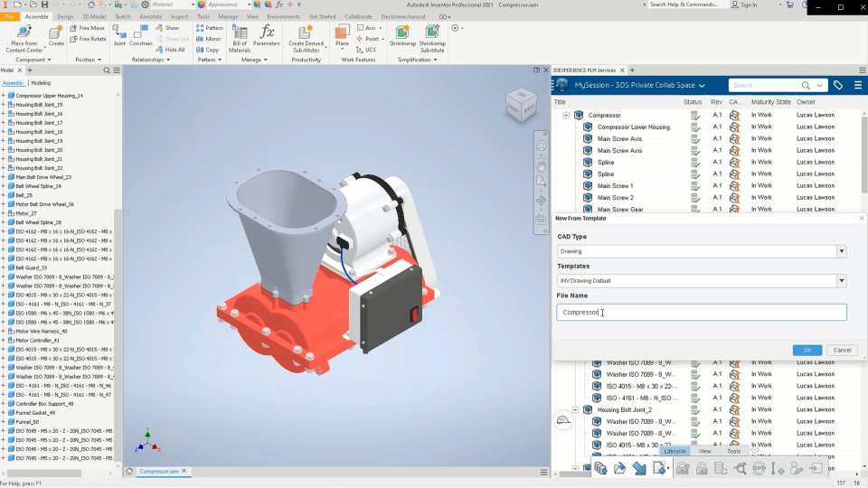Image resolution: width=868 pixels, height=488 pixels.
Task: Expand the MySession collab space chevron
Action: tap(702, 86)
